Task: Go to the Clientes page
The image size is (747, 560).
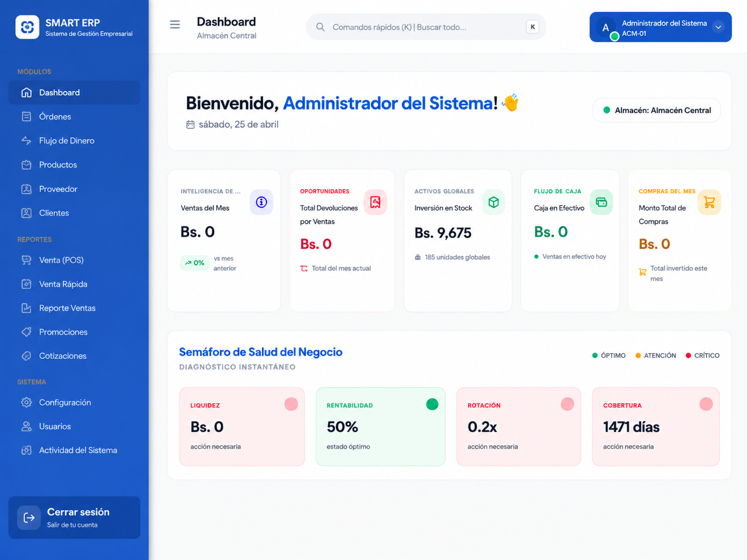Action: pyautogui.click(x=74, y=213)
